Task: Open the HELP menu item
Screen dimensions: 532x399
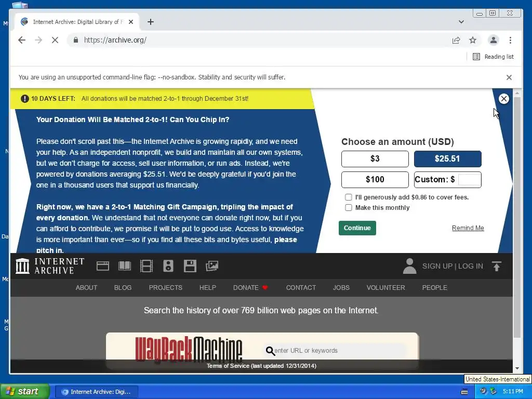Action: 208,288
